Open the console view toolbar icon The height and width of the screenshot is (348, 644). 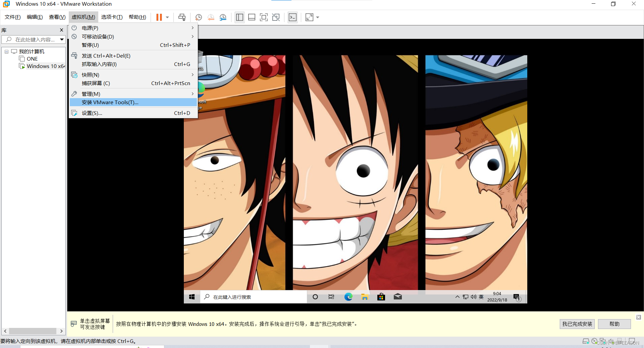coord(292,17)
